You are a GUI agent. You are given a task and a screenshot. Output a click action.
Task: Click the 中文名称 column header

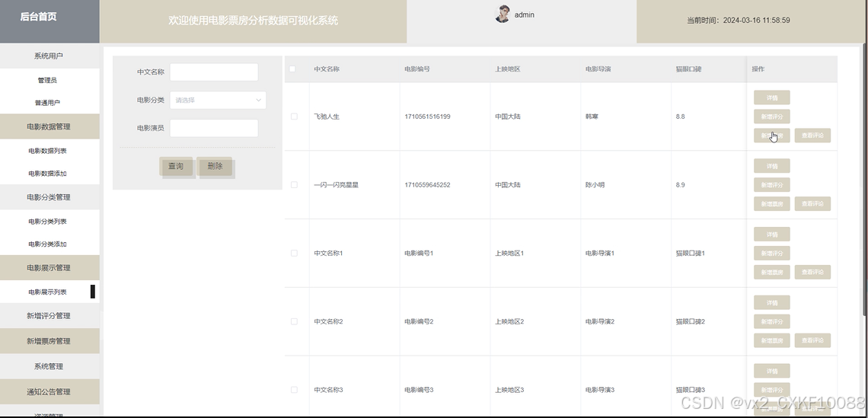327,69
